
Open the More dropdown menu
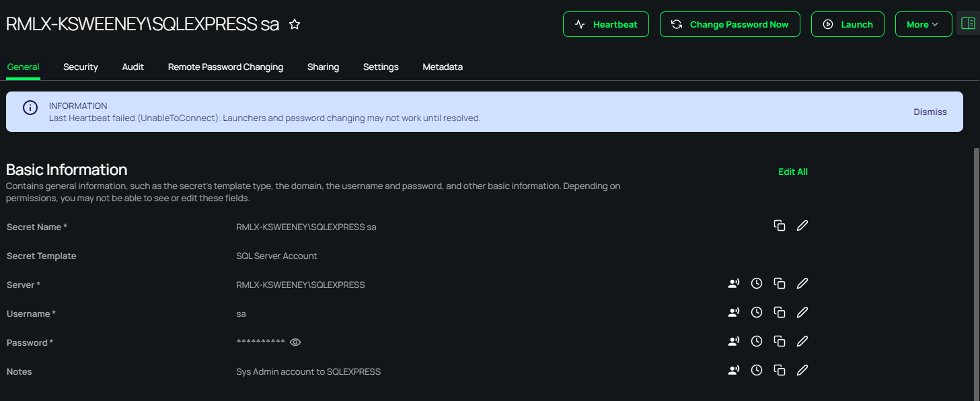point(924,24)
